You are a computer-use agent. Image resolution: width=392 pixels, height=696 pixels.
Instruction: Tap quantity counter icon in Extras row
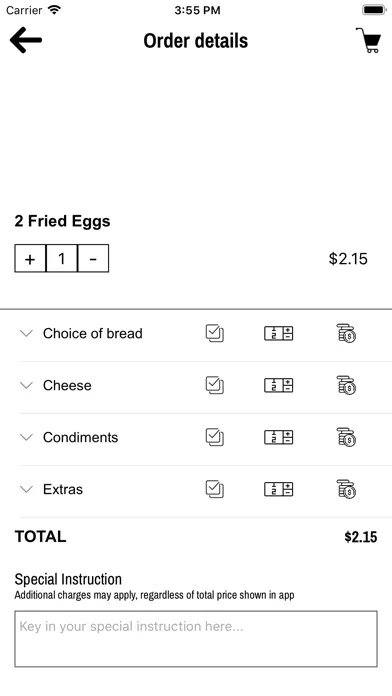pyautogui.click(x=279, y=489)
